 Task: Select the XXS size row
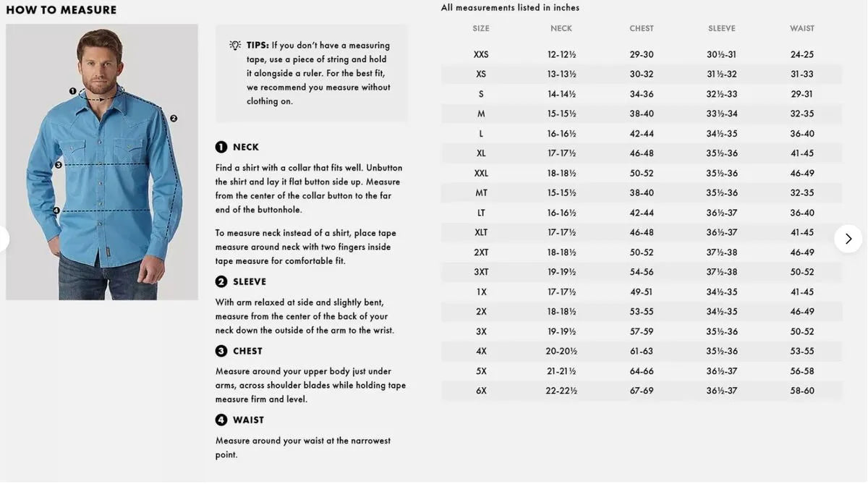(481, 55)
